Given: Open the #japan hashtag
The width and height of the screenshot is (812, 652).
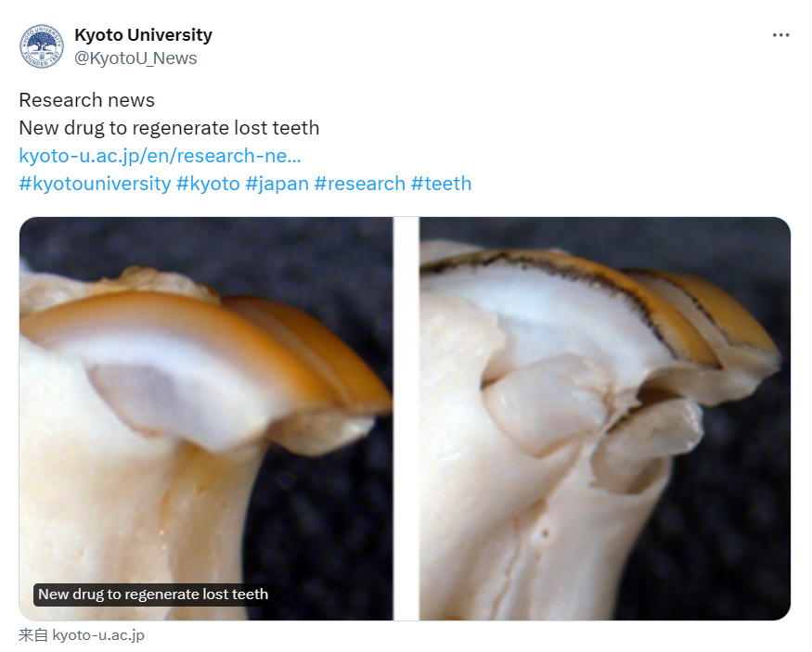Looking at the screenshot, I should (277, 184).
